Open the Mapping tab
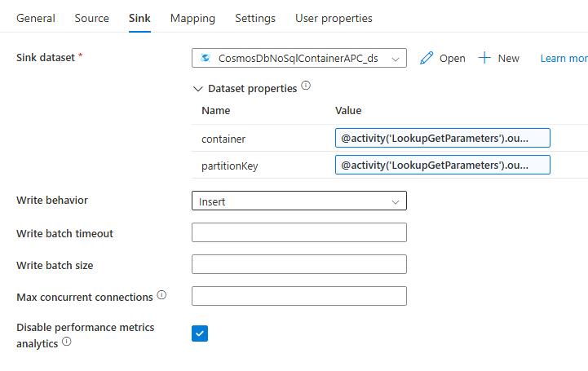The image size is (588, 371). point(192,18)
